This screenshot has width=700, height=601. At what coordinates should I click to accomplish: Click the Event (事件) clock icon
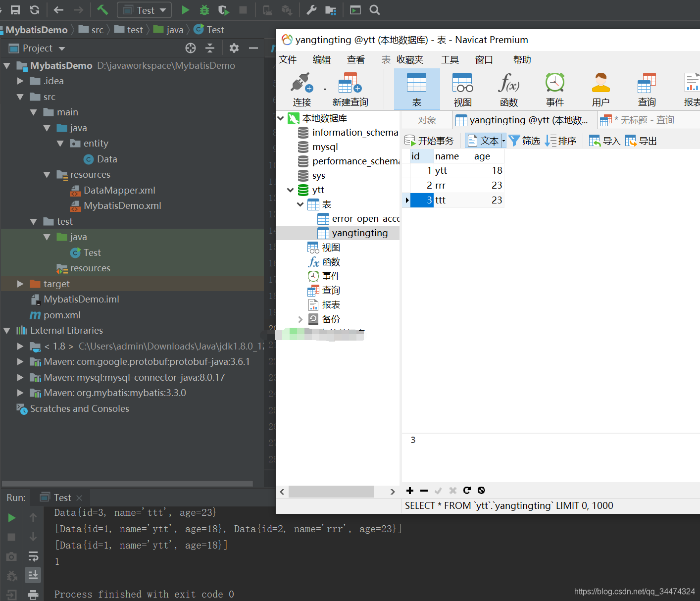click(554, 90)
